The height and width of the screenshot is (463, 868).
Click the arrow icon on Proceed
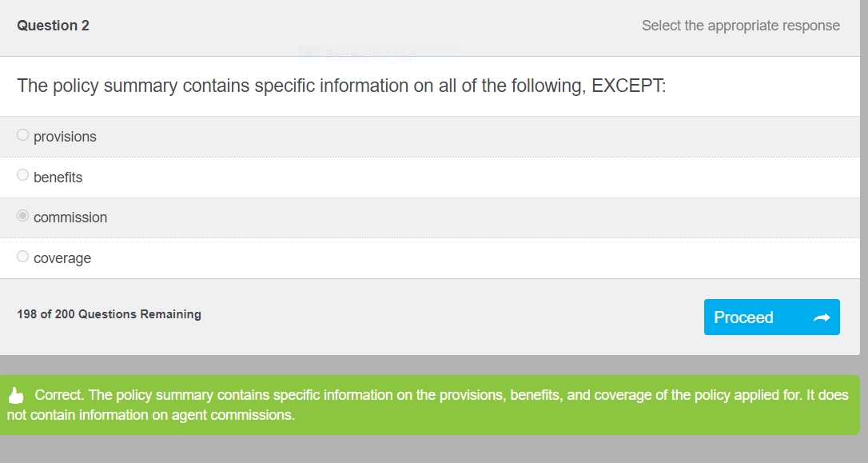[822, 317]
